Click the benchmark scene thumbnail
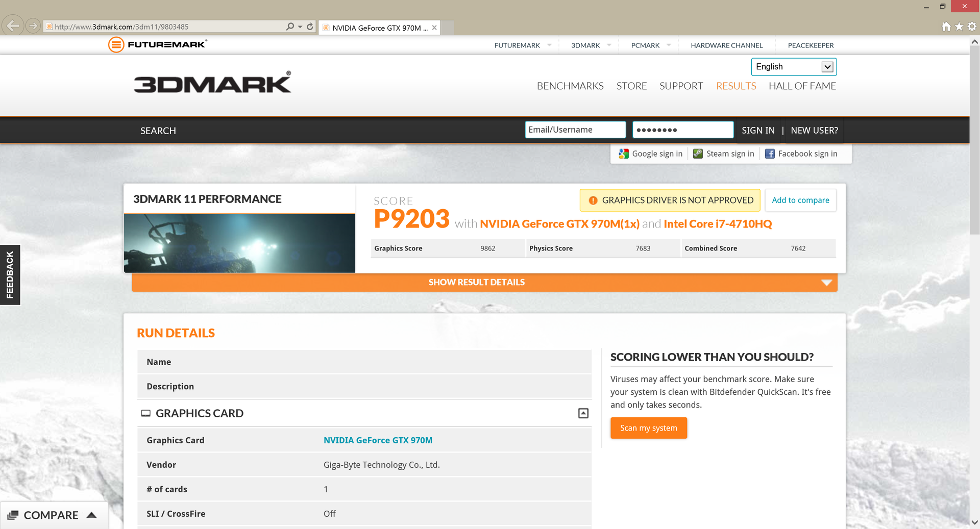This screenshot has height=529, width=980. pyautogui.click(x=239, y=243)
